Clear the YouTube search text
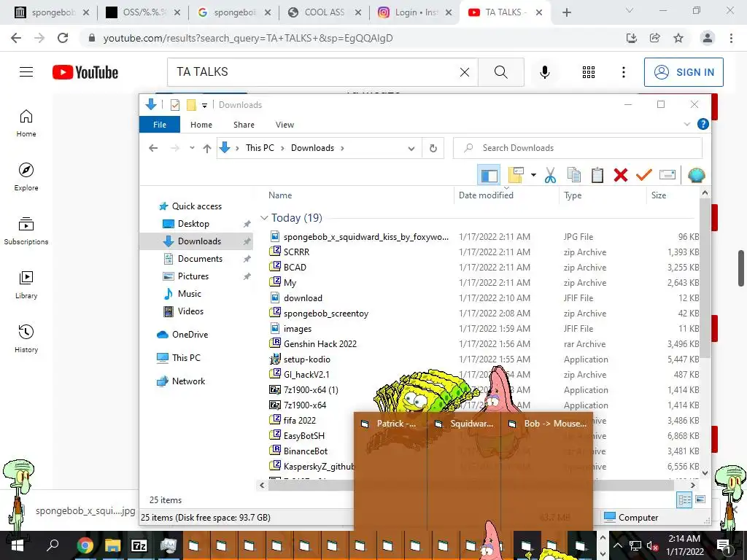The image size is (747, 560). click(464, 72)
